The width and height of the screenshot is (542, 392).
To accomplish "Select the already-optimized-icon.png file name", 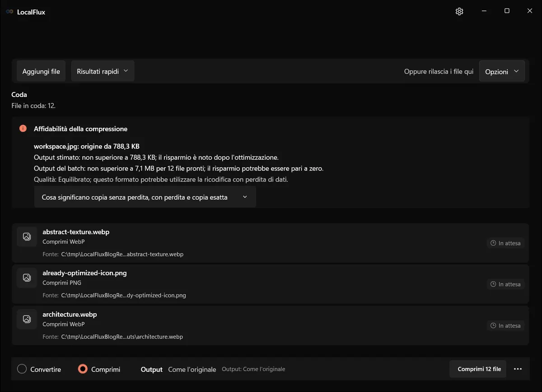I will [84, 273].
